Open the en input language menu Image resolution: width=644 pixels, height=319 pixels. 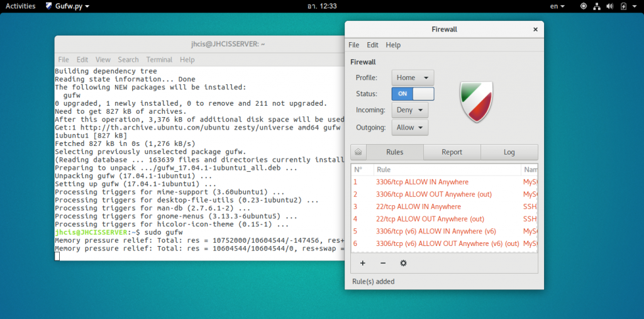click(x=557, y=6)
